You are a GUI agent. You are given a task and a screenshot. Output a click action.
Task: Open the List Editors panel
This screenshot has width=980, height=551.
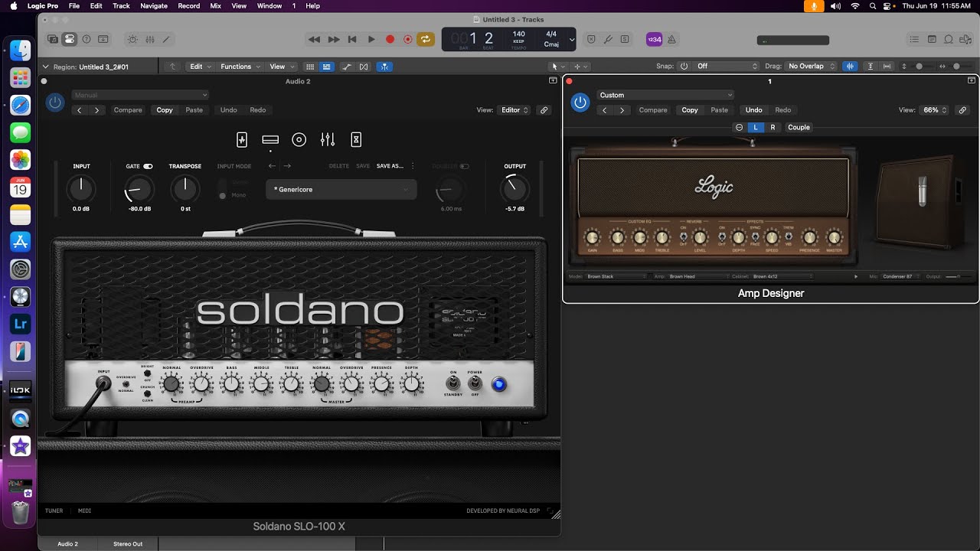click(914, 39)
